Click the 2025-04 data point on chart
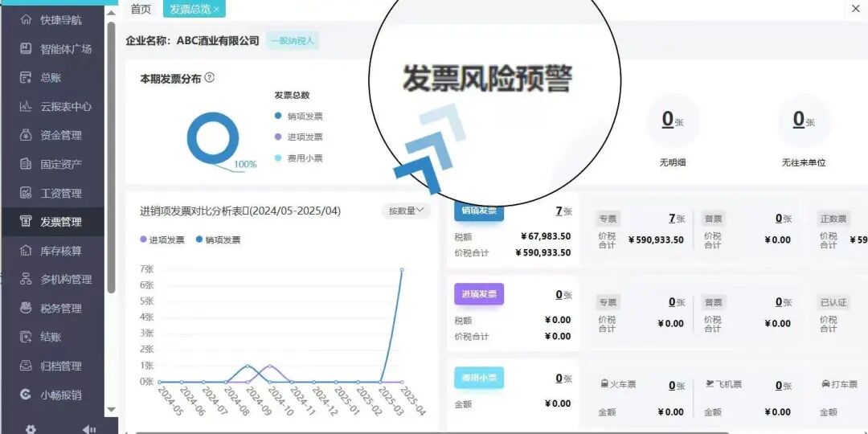Screen dimensions: 868x434 tap(403, 269)
